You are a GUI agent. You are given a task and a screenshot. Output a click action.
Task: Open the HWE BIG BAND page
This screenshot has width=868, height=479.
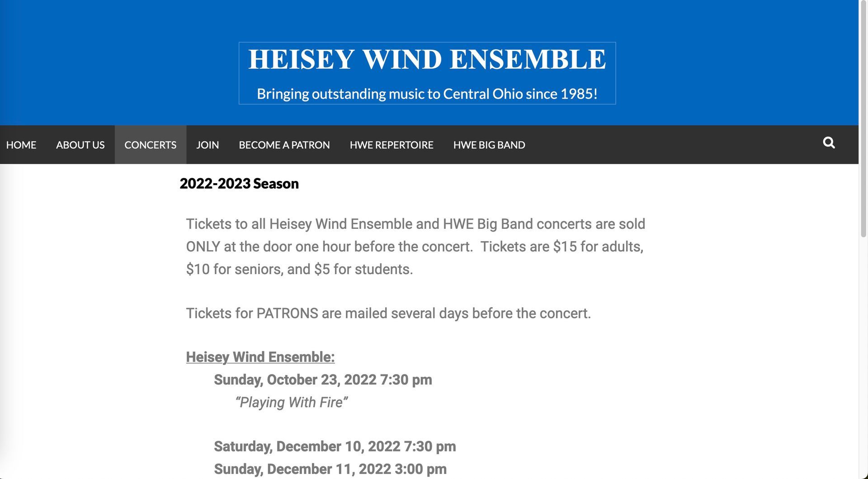489,145
